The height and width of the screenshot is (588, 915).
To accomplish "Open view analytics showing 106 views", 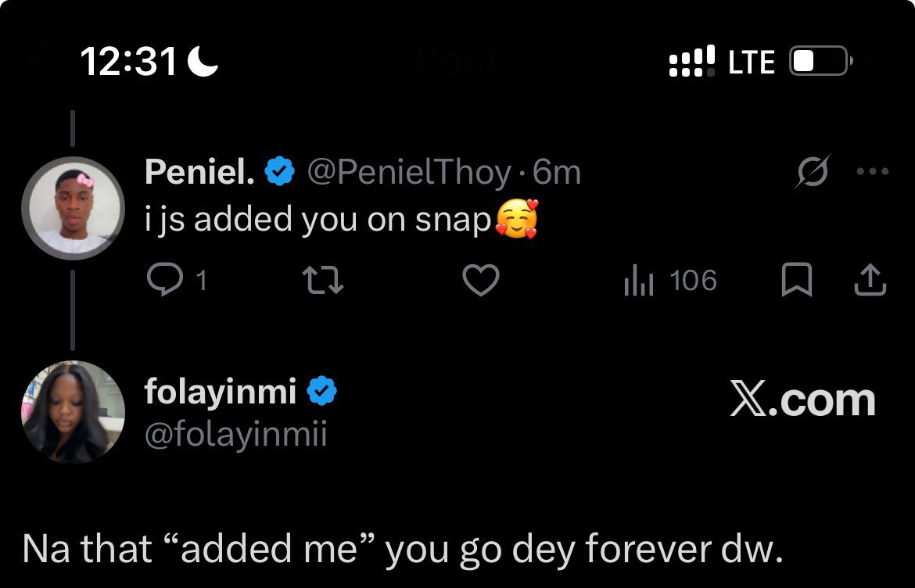I will [670, 281].
